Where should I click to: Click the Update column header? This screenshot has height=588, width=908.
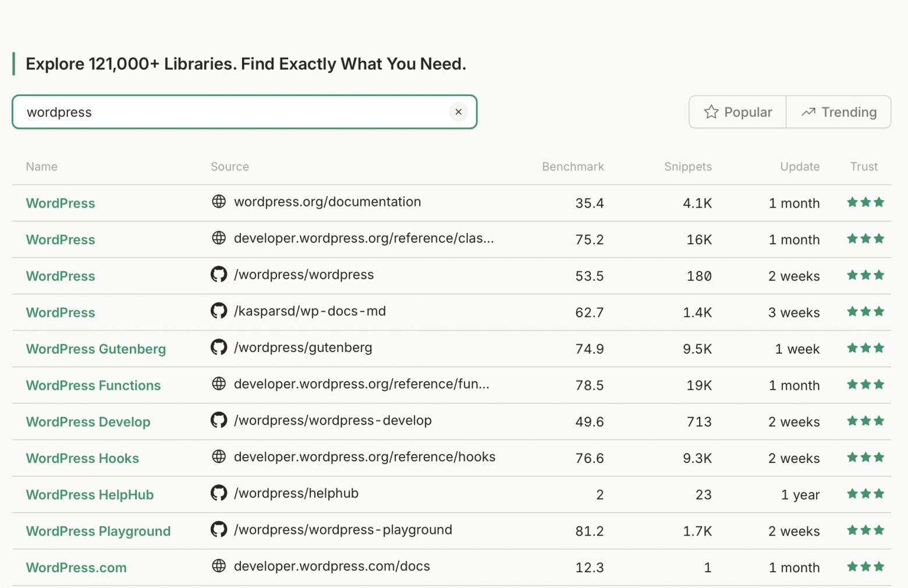click(x=800, y=167)
